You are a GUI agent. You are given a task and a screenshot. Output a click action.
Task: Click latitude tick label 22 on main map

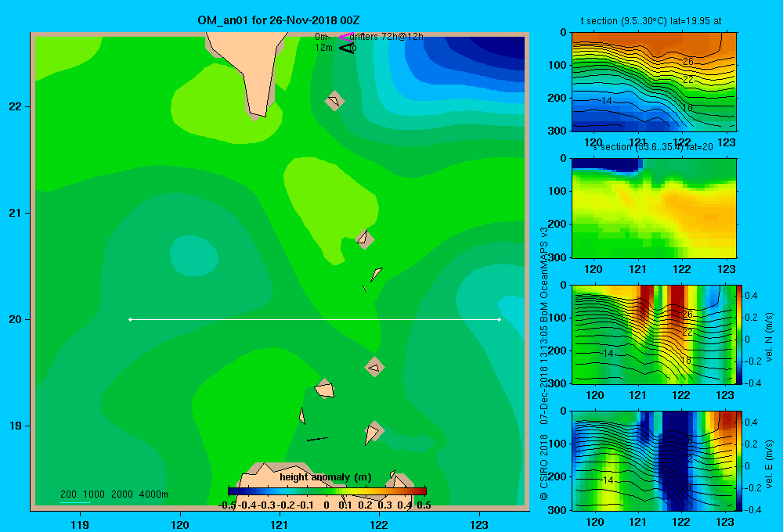[16, 107]
